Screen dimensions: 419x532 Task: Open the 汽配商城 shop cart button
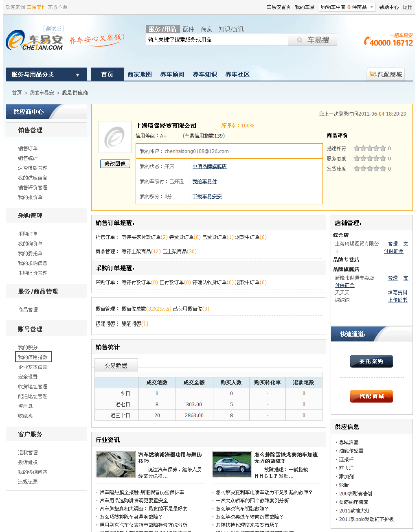point(386,74)
